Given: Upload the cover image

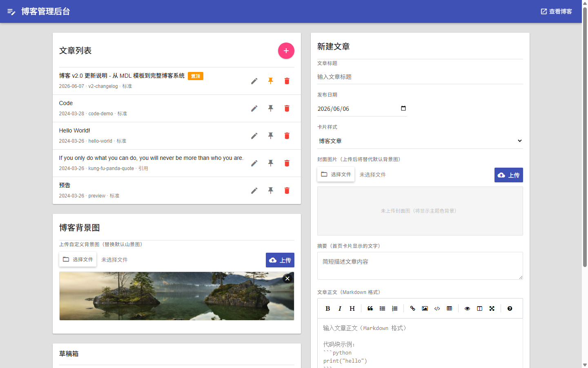Looking at the screenshot, I should point(509,175).
